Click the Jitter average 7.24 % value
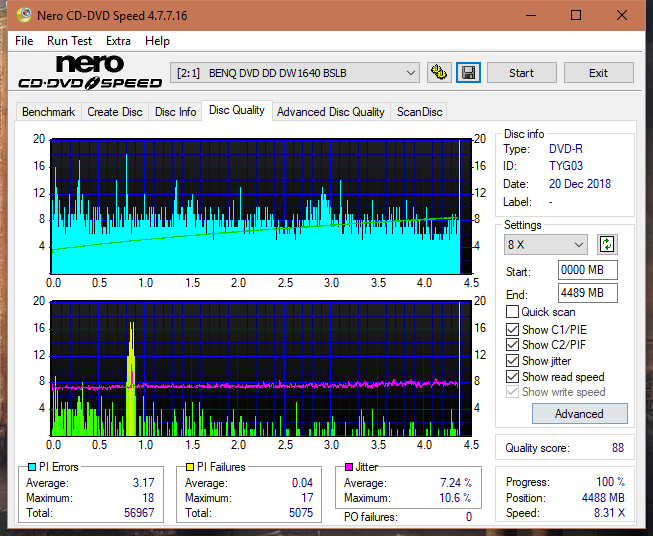 point(456,483)
